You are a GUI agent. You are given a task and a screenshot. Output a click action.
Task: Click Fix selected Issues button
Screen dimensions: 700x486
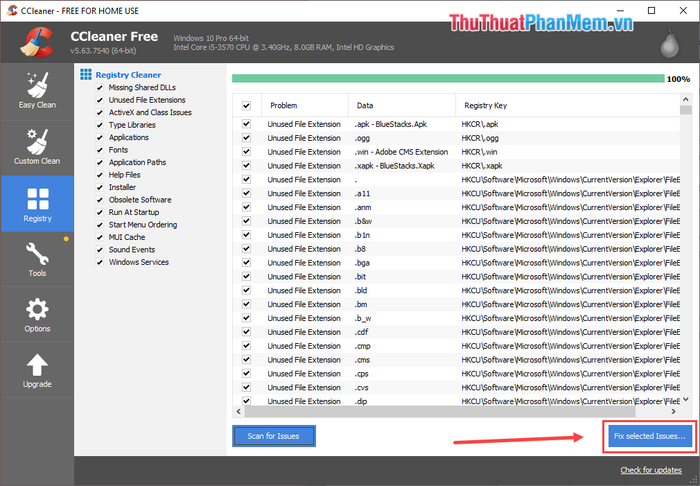[649, 436]
